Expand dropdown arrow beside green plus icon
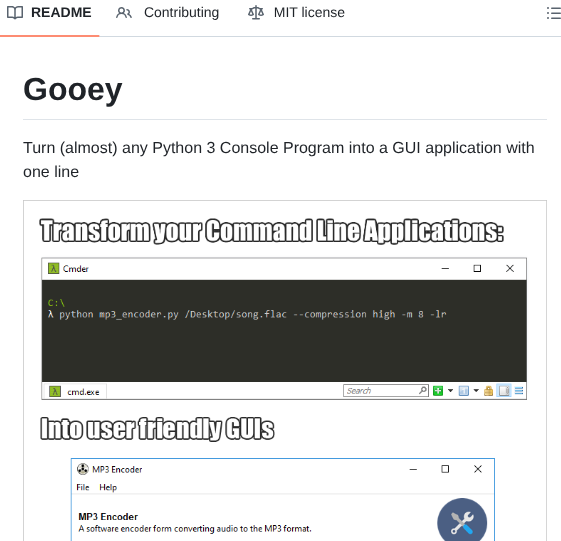Screen dimensions: 561x541 [450, 391]
